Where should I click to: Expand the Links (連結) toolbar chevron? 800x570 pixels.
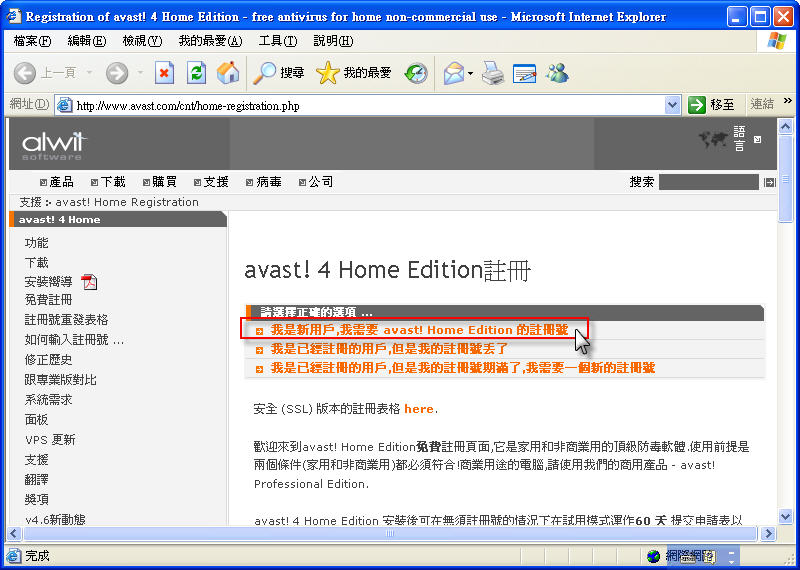(x=788, y=101)
